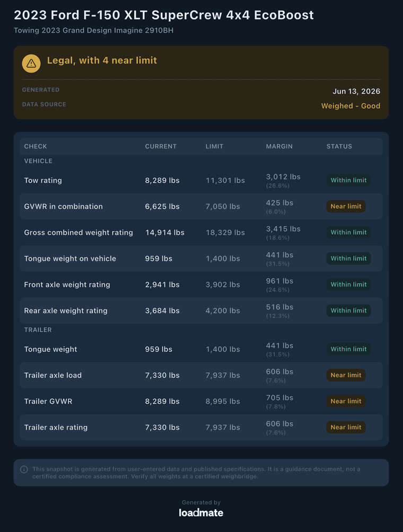Screen dimensions: 403x532
Task: Click 'Tongue weight on vehicle' row label
Action: pos(71,259)
